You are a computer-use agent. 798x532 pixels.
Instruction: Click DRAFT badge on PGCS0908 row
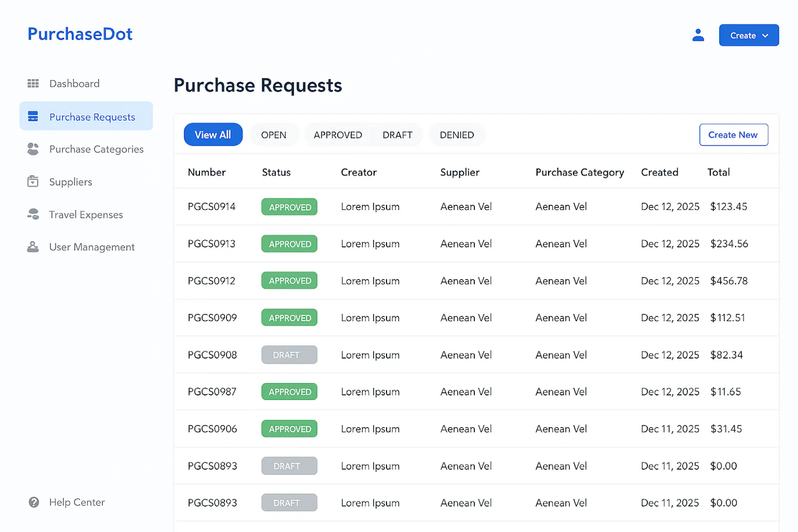(x=289, y=355)
